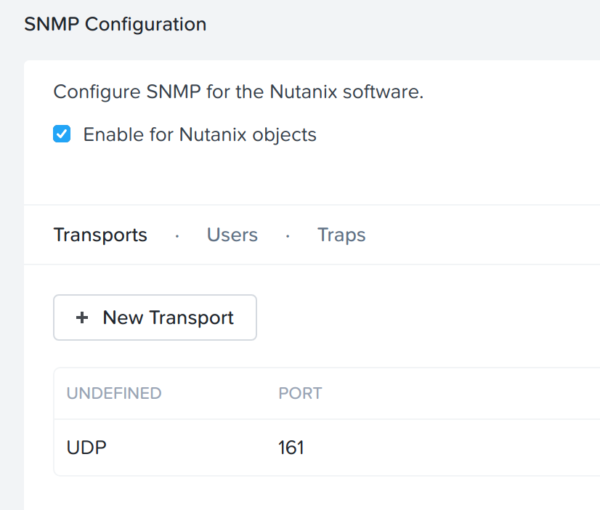
Task: Click the word 'Transport' on the New Transport button
Action: click(x=191, y=318)
